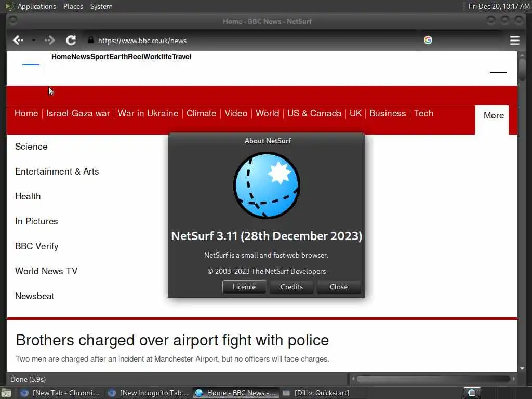The width and height of the screenshot is (532, 399).
Task: Switch to New Tab Chromium taskbar window
Action: coord(60,393)
